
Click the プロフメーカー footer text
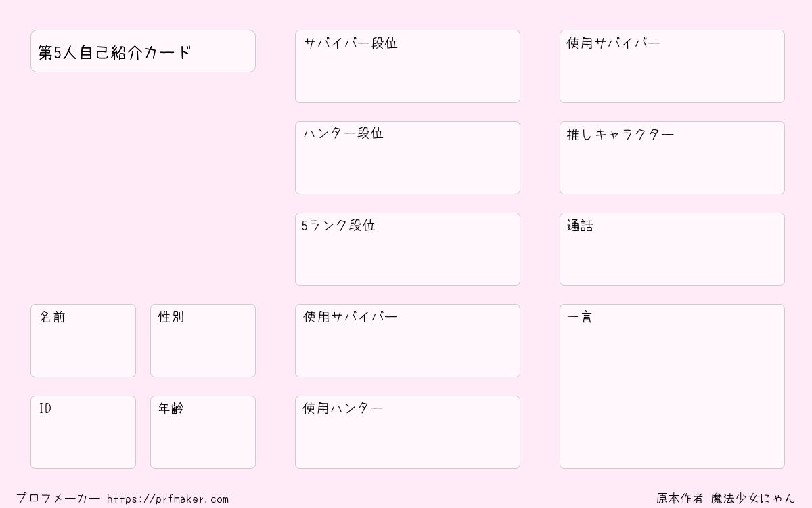[58, 499]
